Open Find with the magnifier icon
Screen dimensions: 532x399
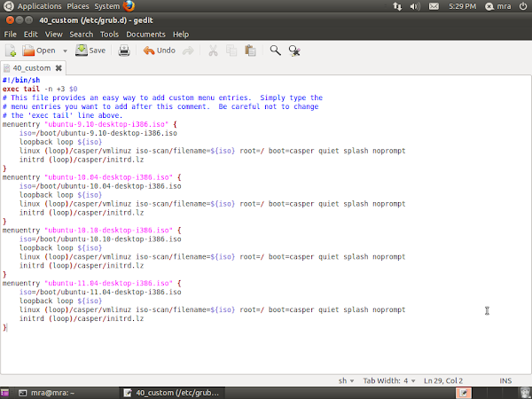(x=275, y=51)
